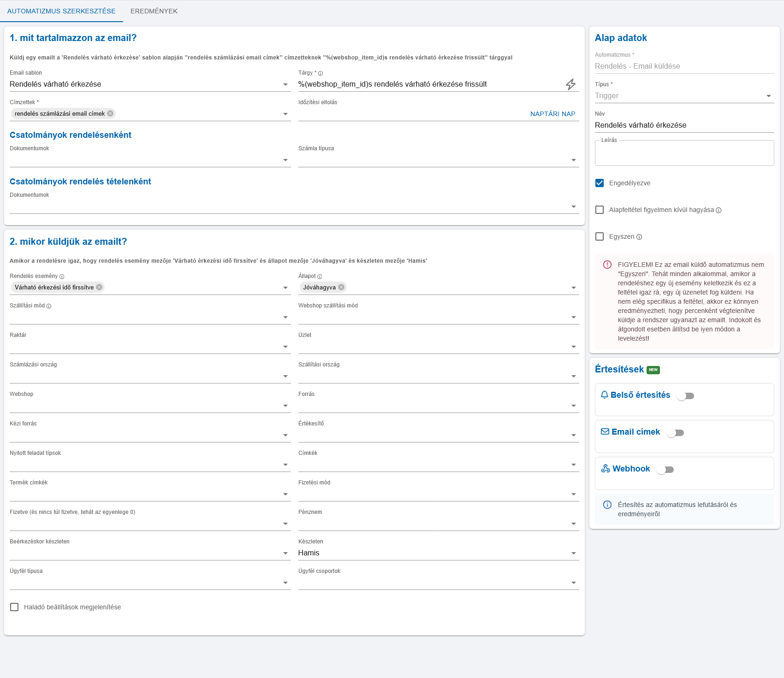Open Nyitott feladat típsok dropdown
This screenshot has width=784, height=678.
[x=150, y=465]
